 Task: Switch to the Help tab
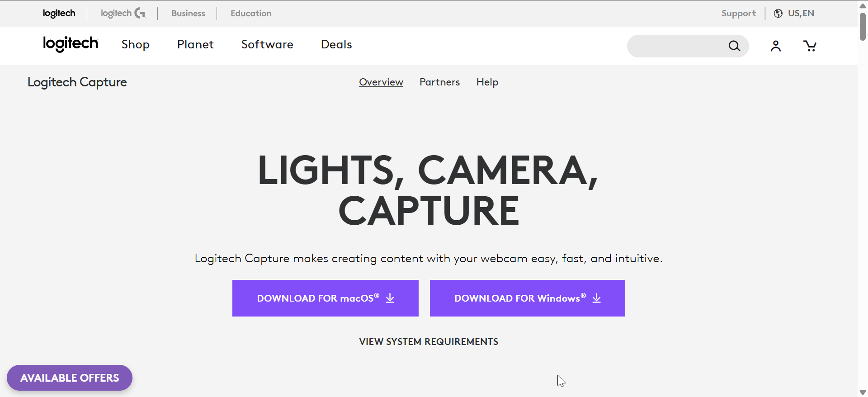[x=487, y=82]
